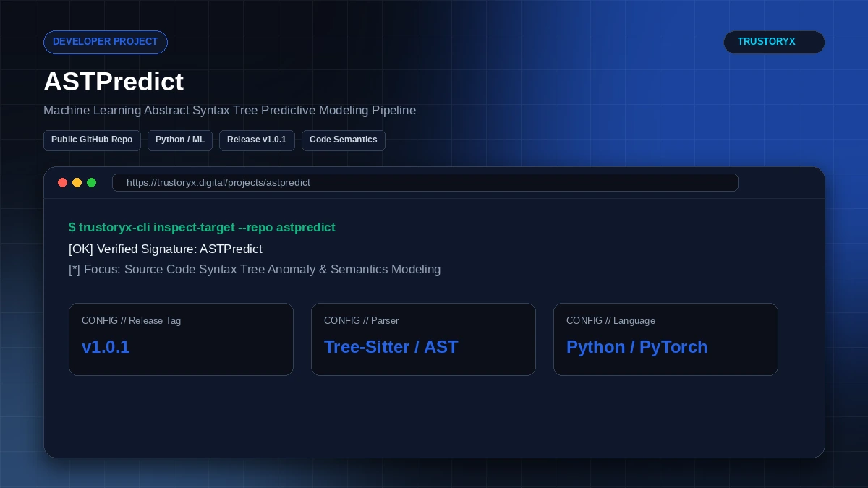Click the trustoryx-cli inspect-target command line
The image size is (868, 488).
point(202,227)
